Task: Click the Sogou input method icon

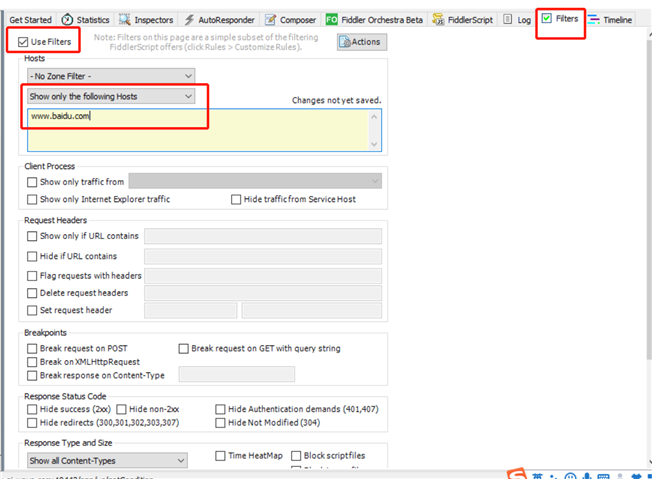Action: (x=517, y=474)
